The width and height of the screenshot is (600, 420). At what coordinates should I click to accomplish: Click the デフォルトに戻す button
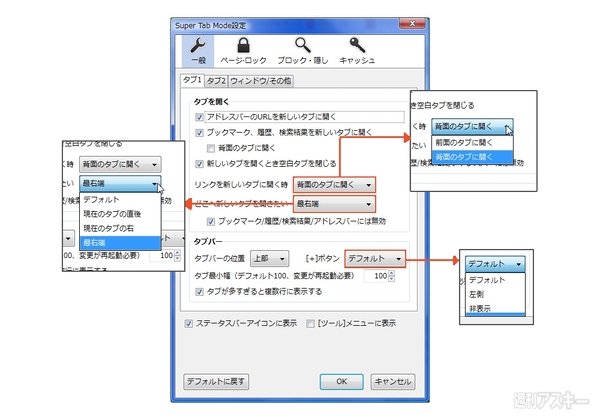tap(216, 382)
